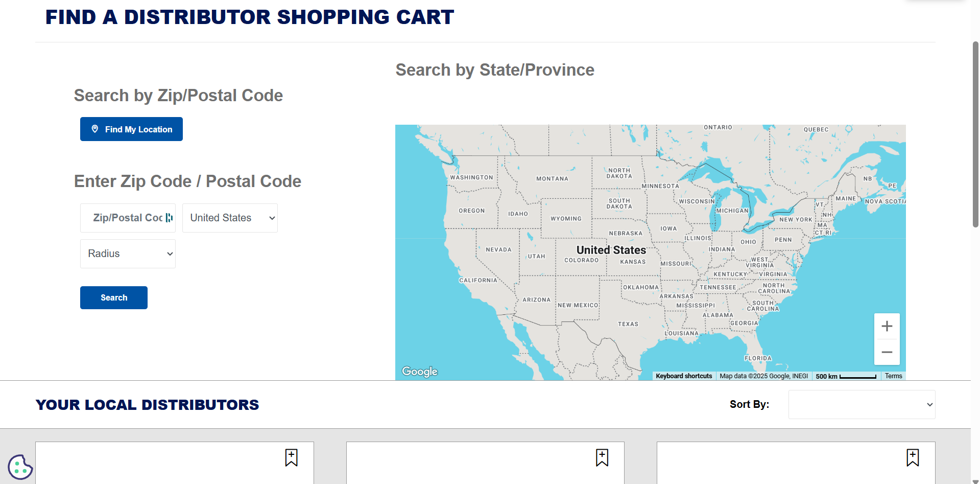Expand the Radius dropdown

coord(128,253)
